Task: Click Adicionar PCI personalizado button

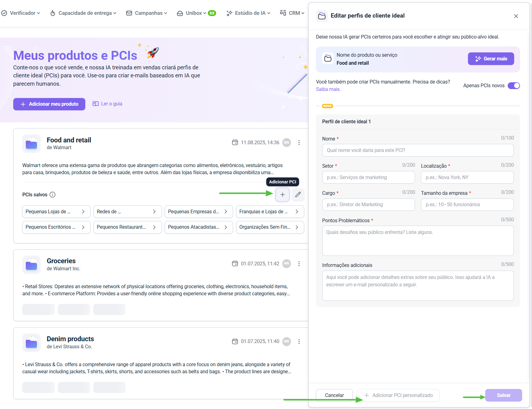Action: click(398, 395)
